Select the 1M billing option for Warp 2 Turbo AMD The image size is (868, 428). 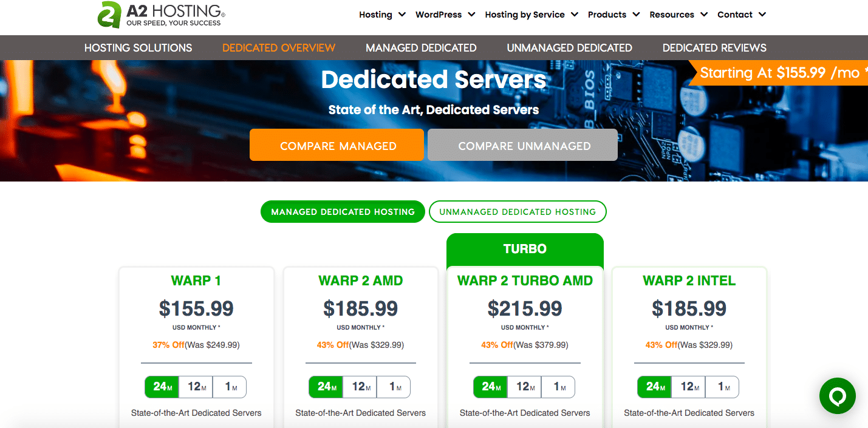point(557,387)
